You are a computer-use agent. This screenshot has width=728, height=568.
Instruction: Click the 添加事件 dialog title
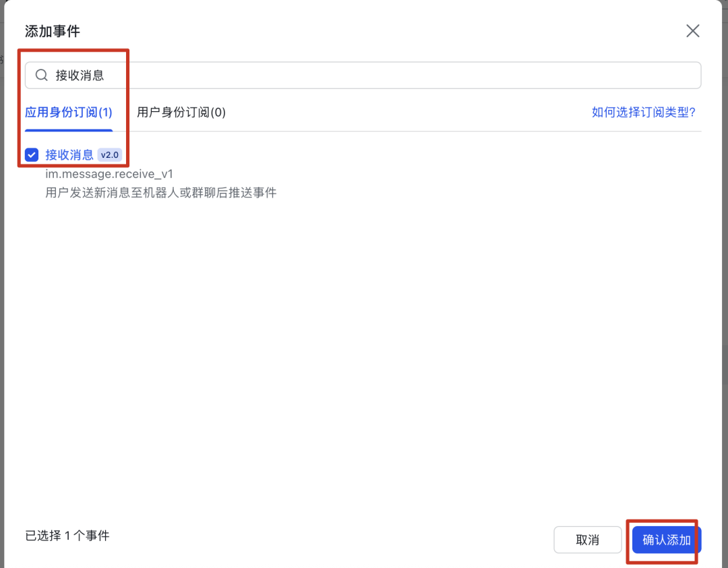click(x=52, y=30)
